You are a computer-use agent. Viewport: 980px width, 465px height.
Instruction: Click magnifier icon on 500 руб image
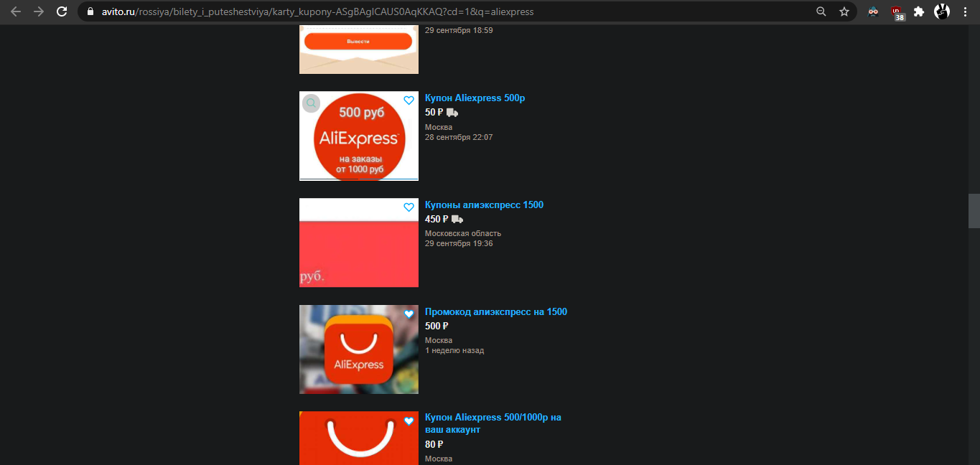311,103
